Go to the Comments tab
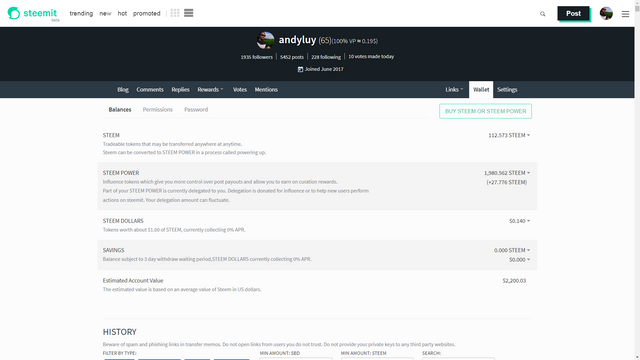640x360 pixels. (x=150, y=89)
